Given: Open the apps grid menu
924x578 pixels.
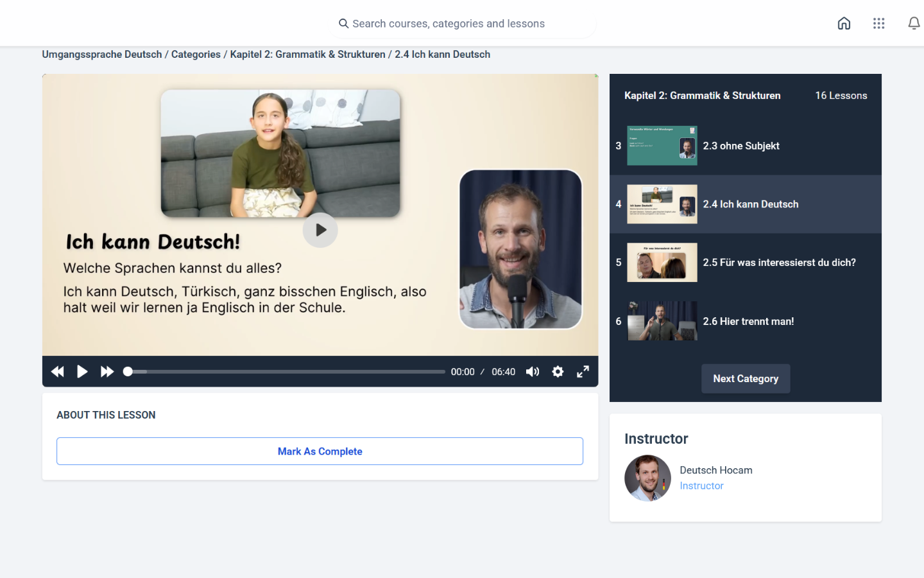Looking at the screenshot, I should [878, 24].
